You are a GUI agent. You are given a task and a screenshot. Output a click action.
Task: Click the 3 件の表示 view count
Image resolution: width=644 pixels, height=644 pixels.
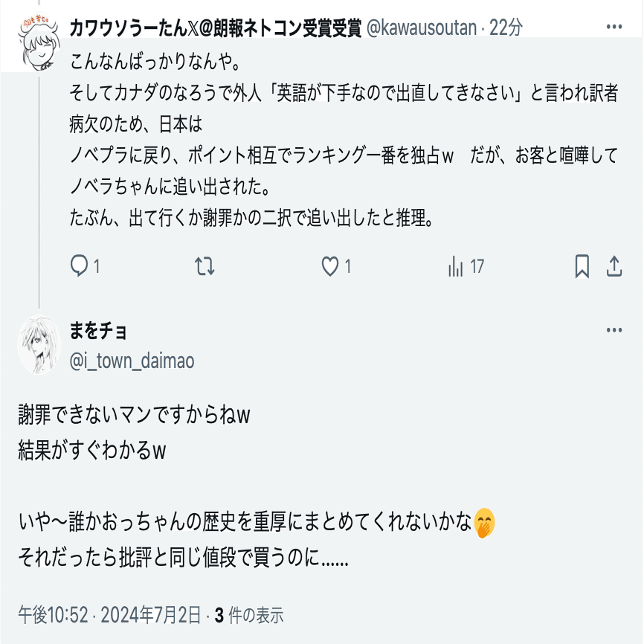coord(249,615)
